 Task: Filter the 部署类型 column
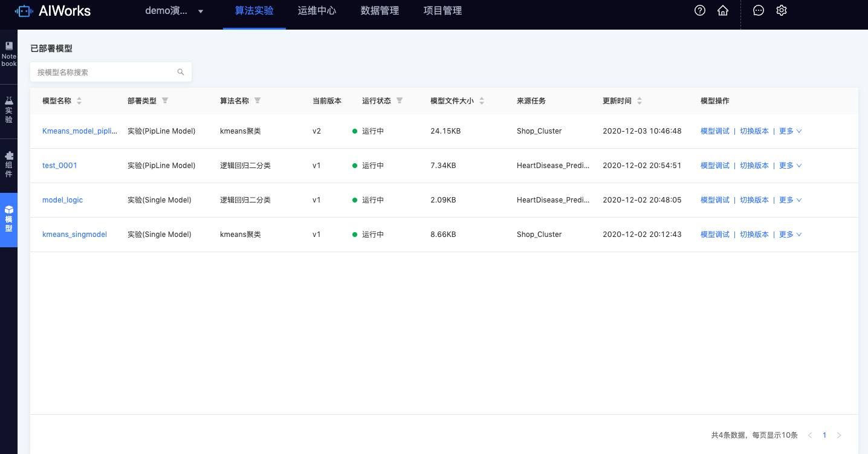tap(165, 101)
